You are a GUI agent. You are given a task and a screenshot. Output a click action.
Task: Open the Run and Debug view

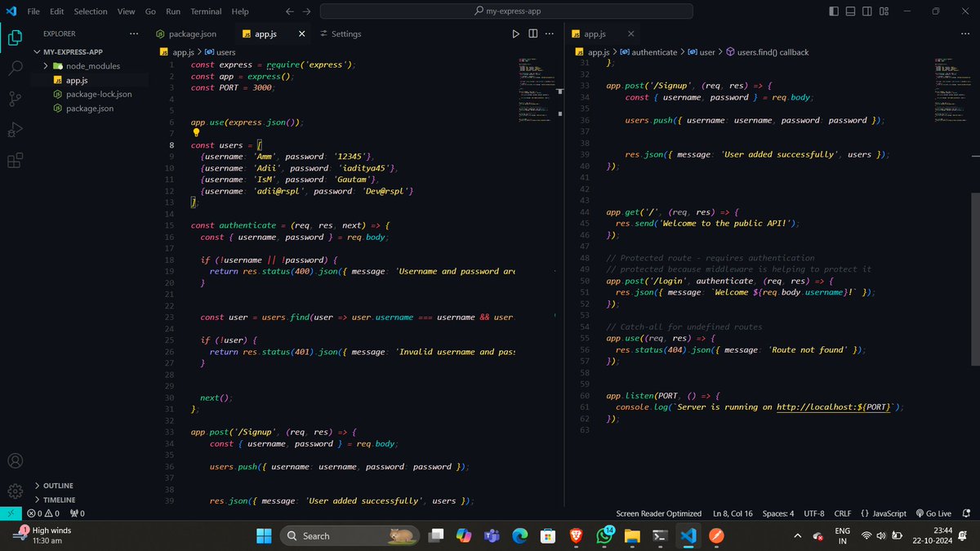(x=15, y=130)
